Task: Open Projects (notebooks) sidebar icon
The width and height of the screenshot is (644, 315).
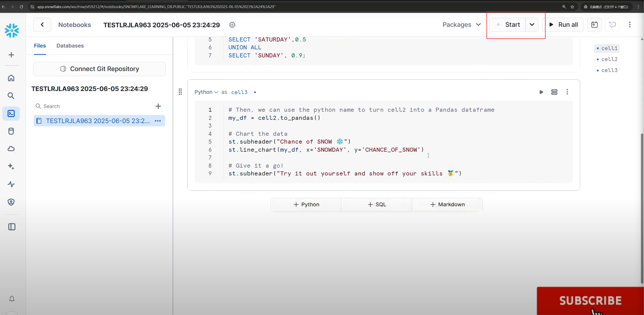Action: coord(11,114)
